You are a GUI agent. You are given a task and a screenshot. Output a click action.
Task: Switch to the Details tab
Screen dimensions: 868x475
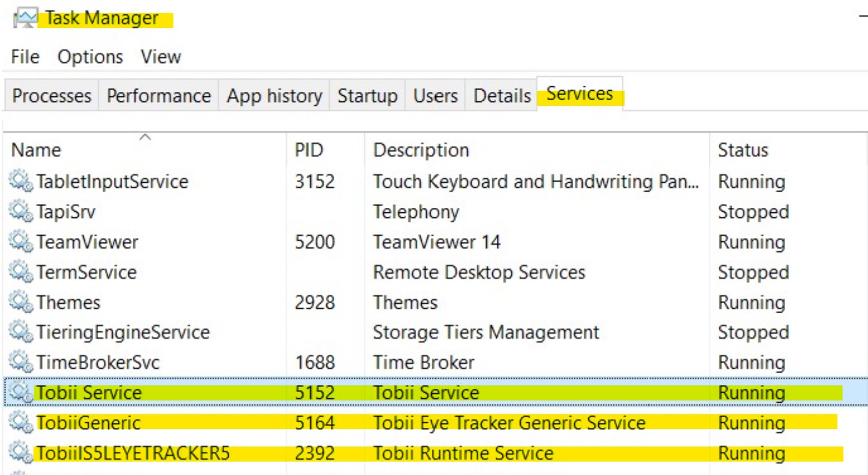tap(502, 96)
